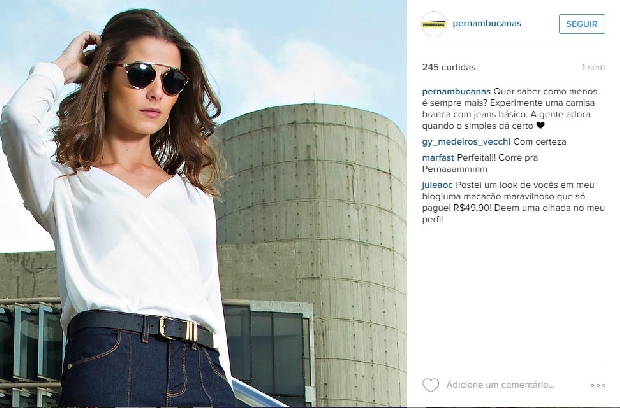
Task: Click the post photo of the model
Action: pos(203,204)
